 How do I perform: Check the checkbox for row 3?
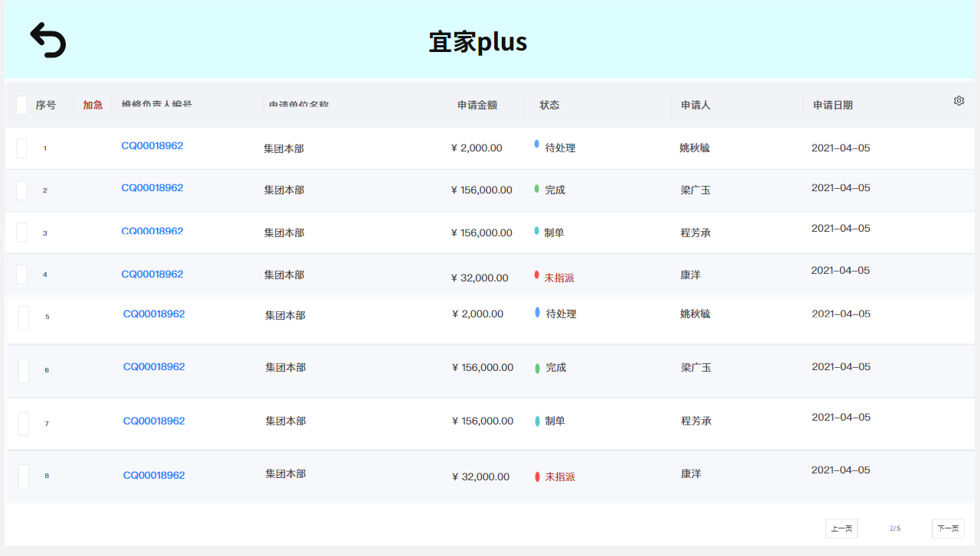pyautogui.click(x=21, y=232)
